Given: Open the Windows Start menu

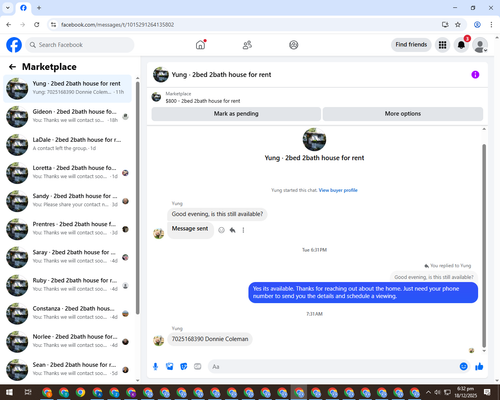Looking at the screenshot, I should 9,392.
